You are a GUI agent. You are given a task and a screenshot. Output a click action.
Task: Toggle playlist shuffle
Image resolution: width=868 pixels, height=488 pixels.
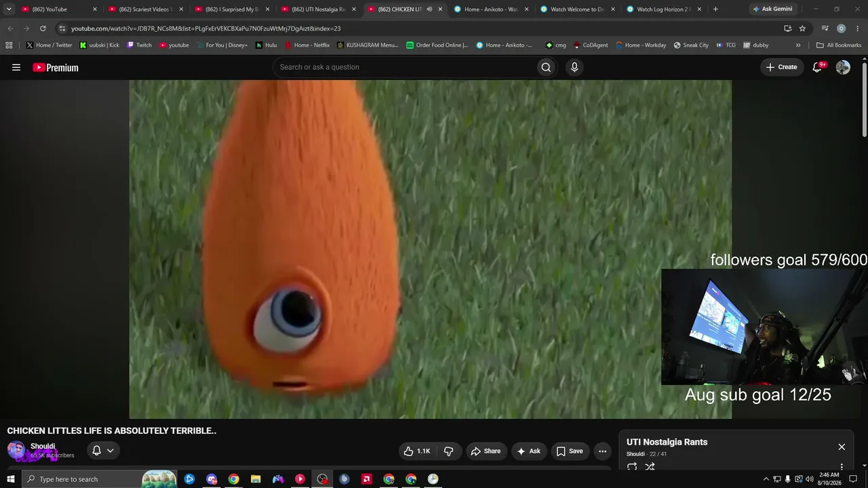[x=650, y=466]
